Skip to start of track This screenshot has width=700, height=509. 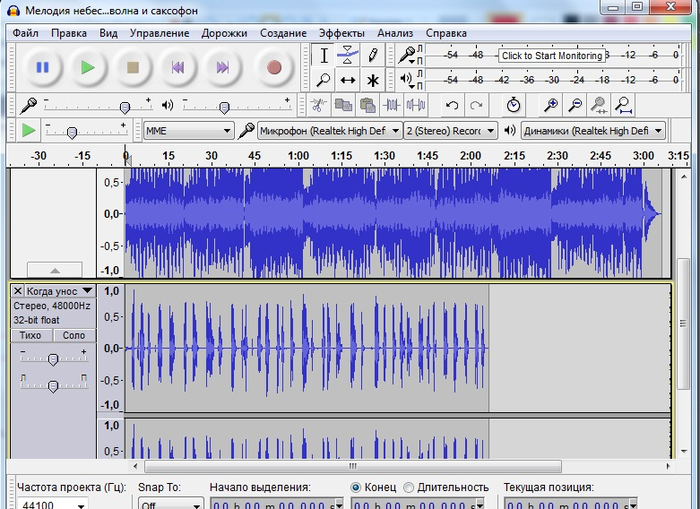point(178,67)
